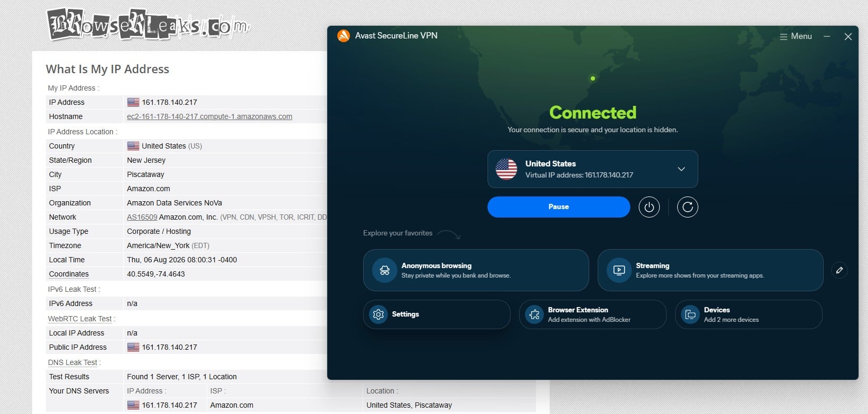Image resolution: width=868 pixels, height=414 pixels.
Task: Click the Devices icon
Action: (690, 314)
